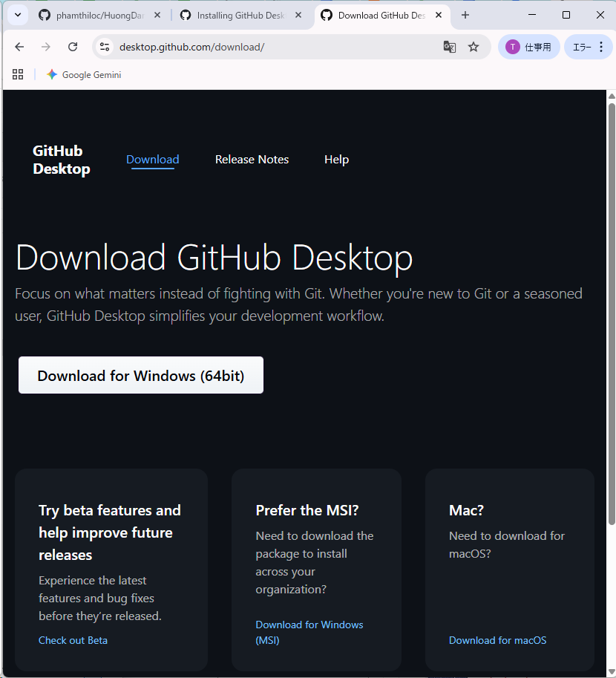Reload the current page
616x678 pixels.
[x=73, y=47]
